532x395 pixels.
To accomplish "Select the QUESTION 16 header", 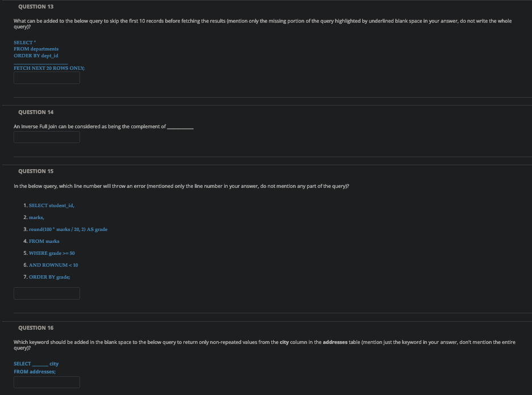I will pyautogui.click(x=36, y=327).
